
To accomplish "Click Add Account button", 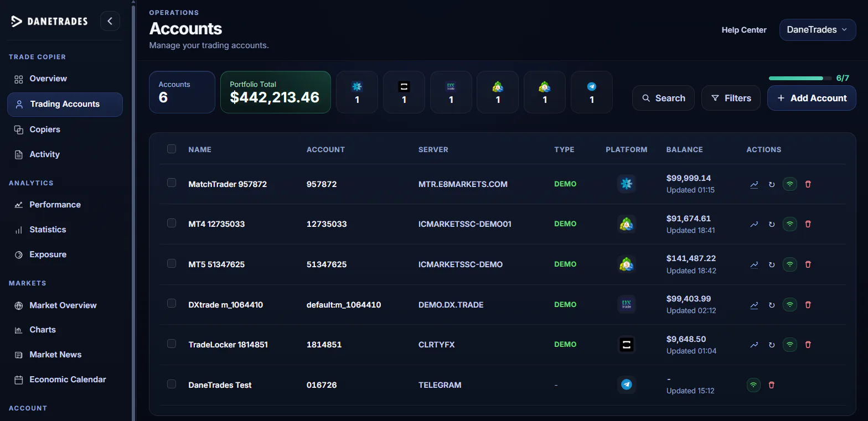I will (812, 98).
